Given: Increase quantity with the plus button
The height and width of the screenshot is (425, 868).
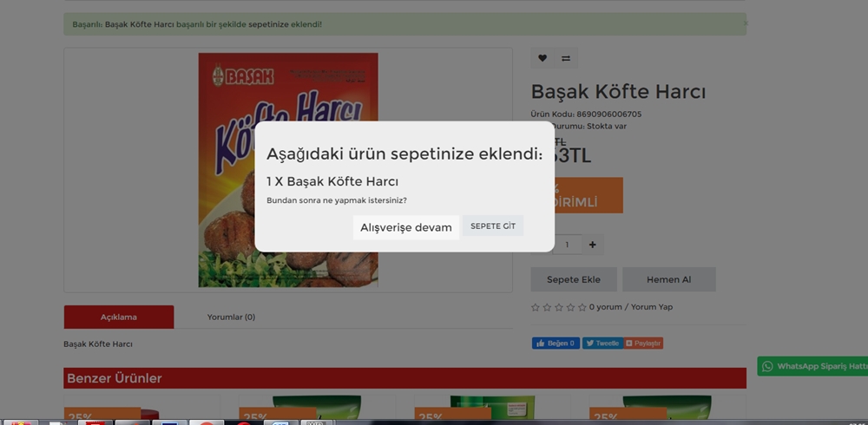Looking at the screenshot, I should tap(592, 245).
